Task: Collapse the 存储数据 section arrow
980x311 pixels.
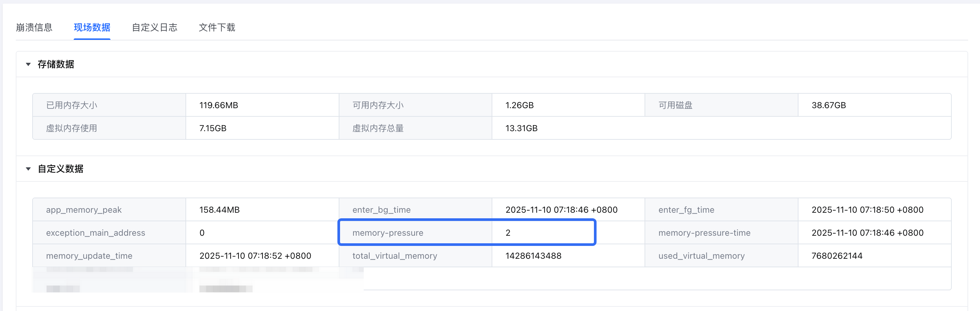Action: pos(28,64)
